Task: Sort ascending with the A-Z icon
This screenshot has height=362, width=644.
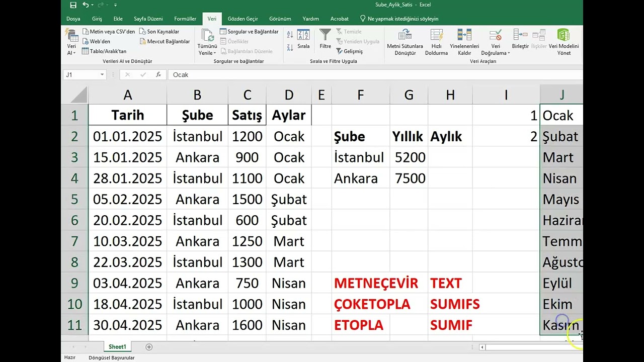Action: (x=290, y=35)
